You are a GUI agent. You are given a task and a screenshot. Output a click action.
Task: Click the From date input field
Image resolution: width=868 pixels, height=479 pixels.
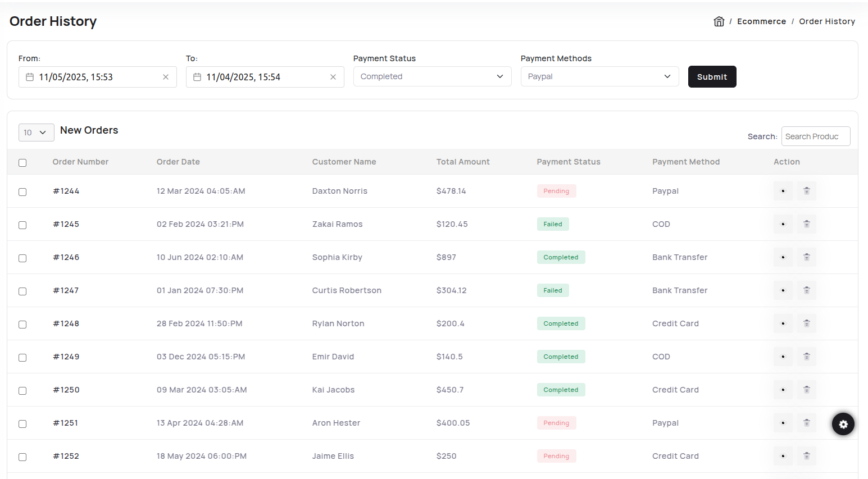(x=98, y=77)
